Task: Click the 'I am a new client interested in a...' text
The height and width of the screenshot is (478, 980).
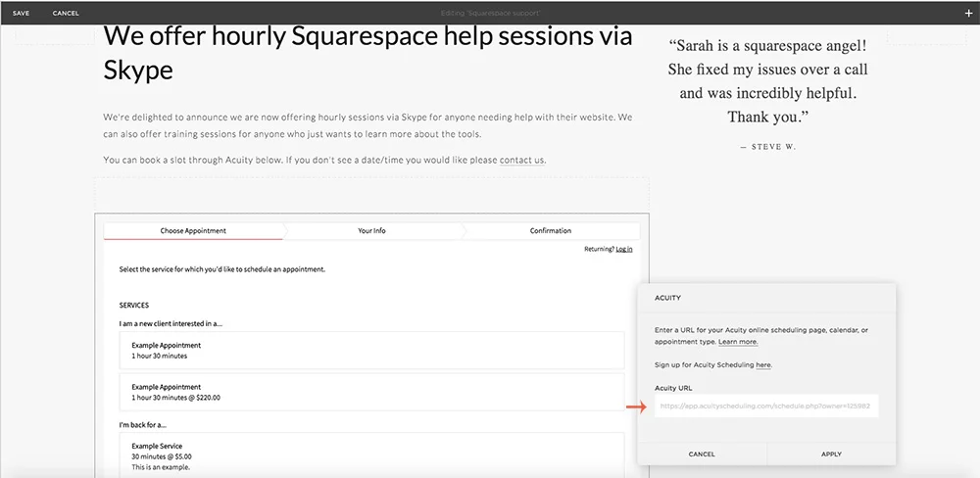Action: (171, 323)
